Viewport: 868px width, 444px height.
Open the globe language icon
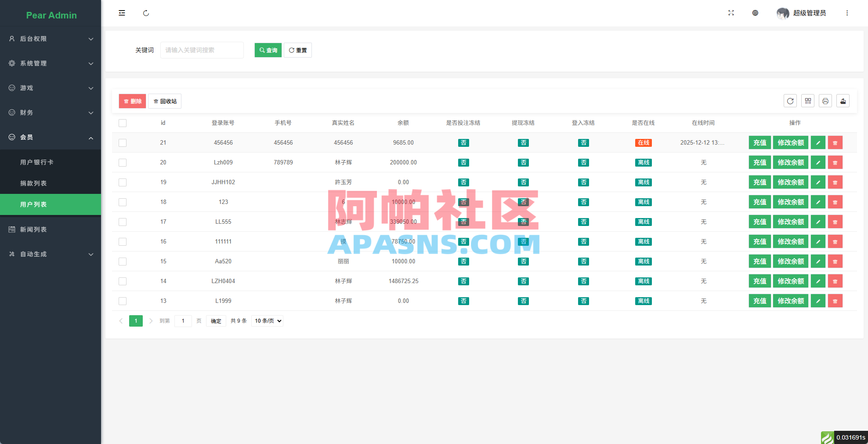point(755,13)
